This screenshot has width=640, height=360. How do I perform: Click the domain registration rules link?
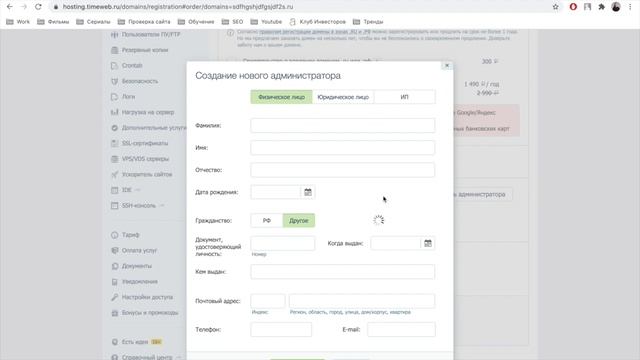point(315,31)
